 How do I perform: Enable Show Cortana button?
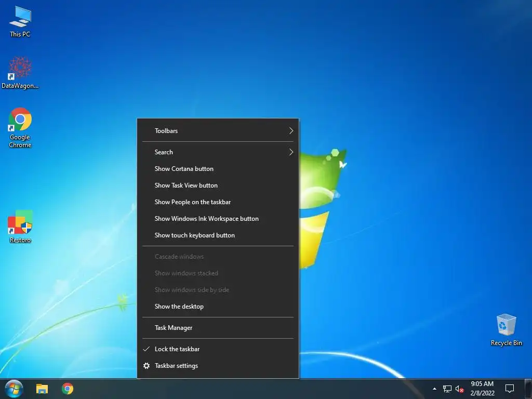coord(218,169)
